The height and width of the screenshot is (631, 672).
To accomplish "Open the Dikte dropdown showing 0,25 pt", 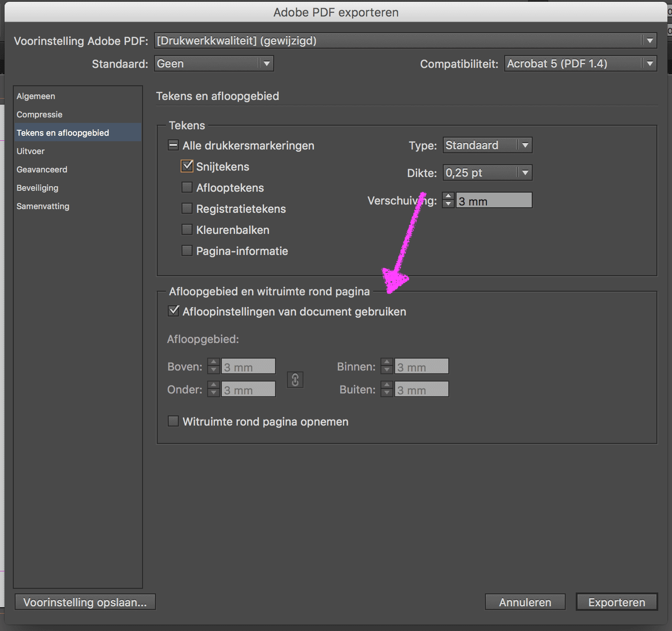I will coord(488,173).
